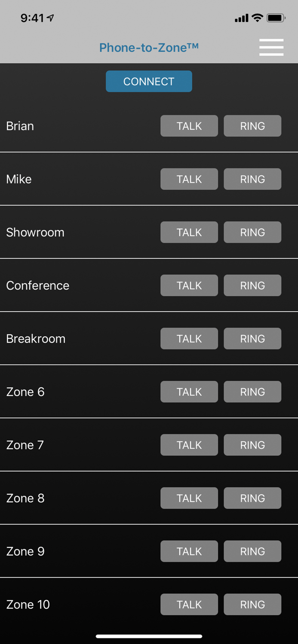The width and height of the screenshot is (298, 644).
Task: Ring the Conference room
Action: tap(252, 285)
